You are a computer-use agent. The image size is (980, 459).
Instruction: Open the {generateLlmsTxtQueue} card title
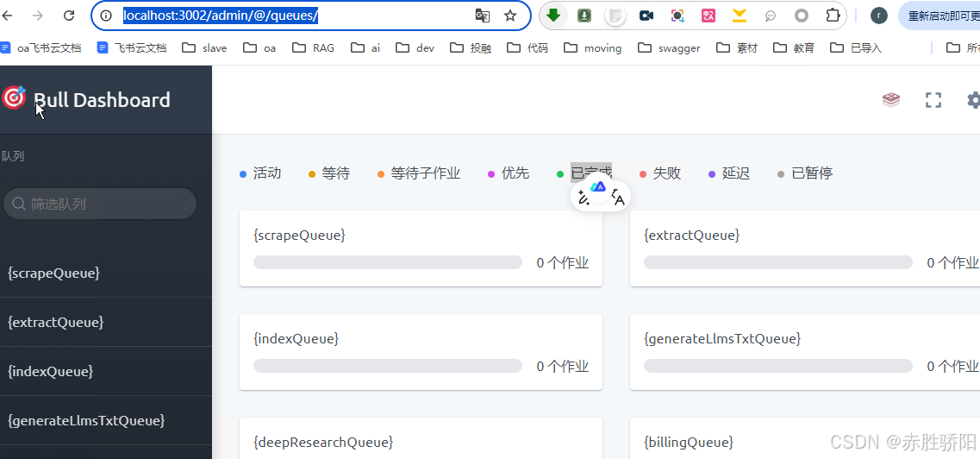point(722,338)
